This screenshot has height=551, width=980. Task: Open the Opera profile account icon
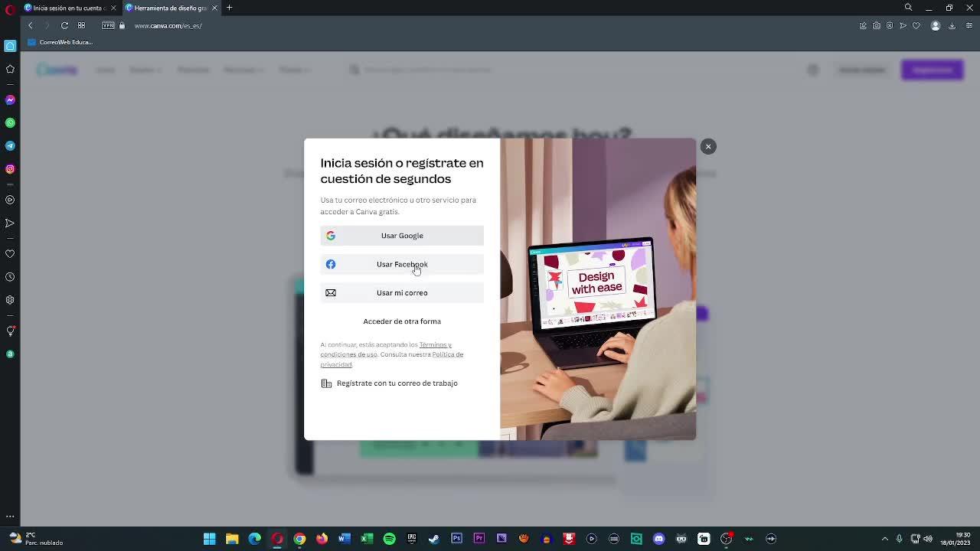pyautogui.click(x=935, y=25)
